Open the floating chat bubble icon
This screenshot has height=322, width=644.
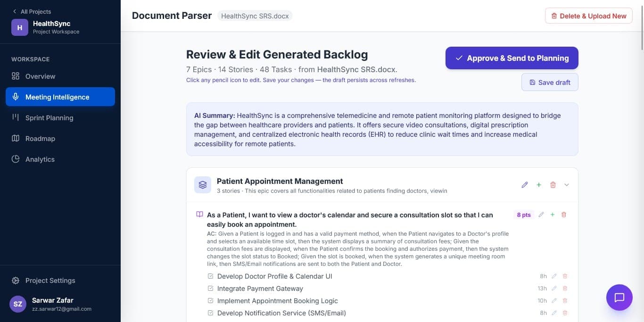(619, 297)
